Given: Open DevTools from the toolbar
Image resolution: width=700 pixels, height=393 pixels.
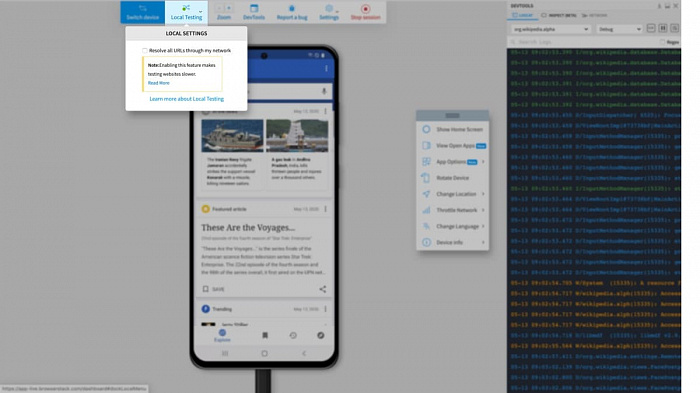Looking at the screenshot, I should tap(254, 12).
